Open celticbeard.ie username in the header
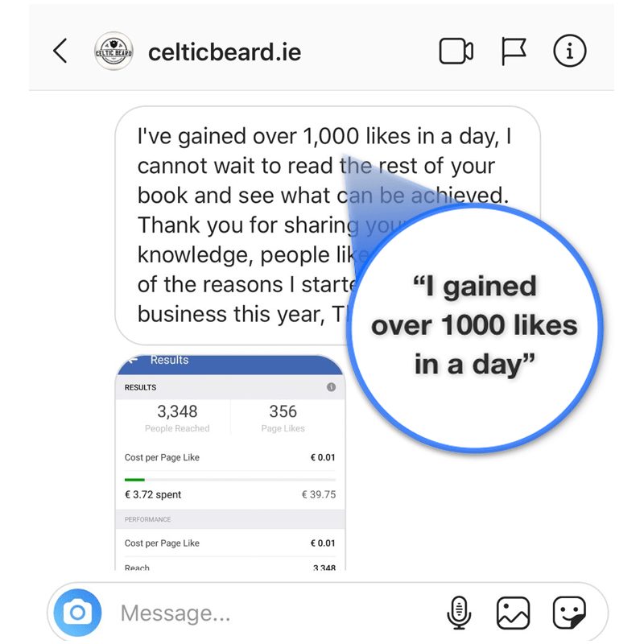Screen dimensions: 644x644 (225, 52)
